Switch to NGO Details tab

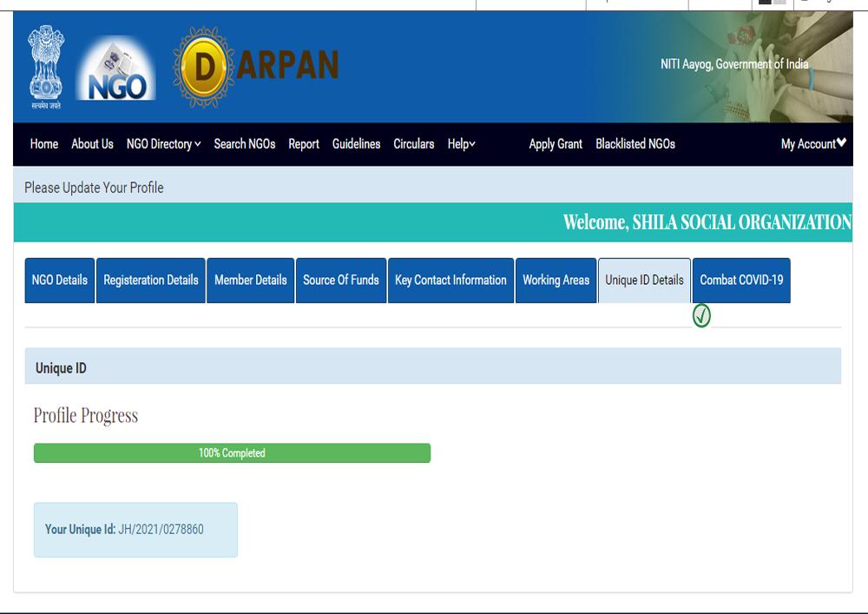point(60,281)
